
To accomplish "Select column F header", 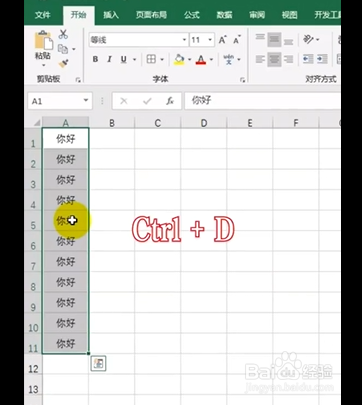I will 296,123.
